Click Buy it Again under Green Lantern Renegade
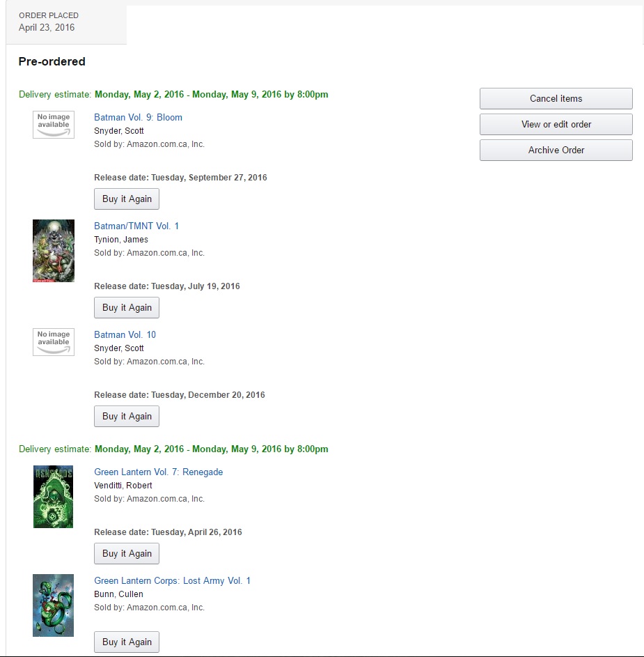This screenshot has width=644, height=657. pos(127,553)
